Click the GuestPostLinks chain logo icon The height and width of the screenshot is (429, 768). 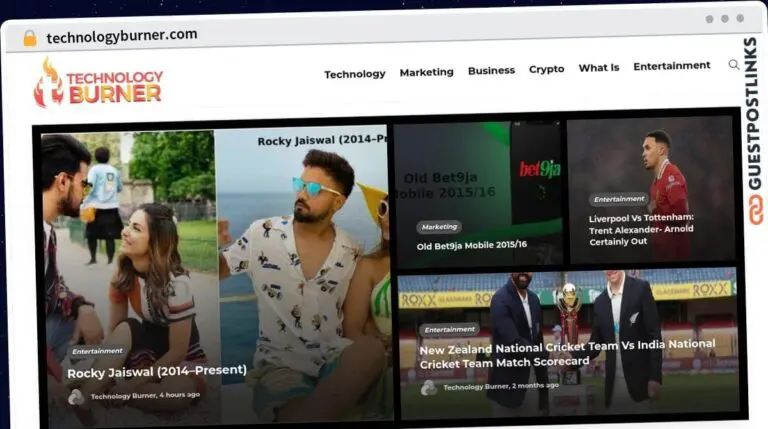[x=755, y=209]
